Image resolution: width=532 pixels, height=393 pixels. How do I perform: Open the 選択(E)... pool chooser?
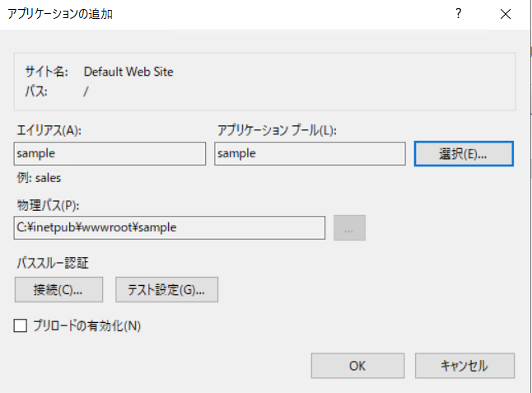[464, 154]
